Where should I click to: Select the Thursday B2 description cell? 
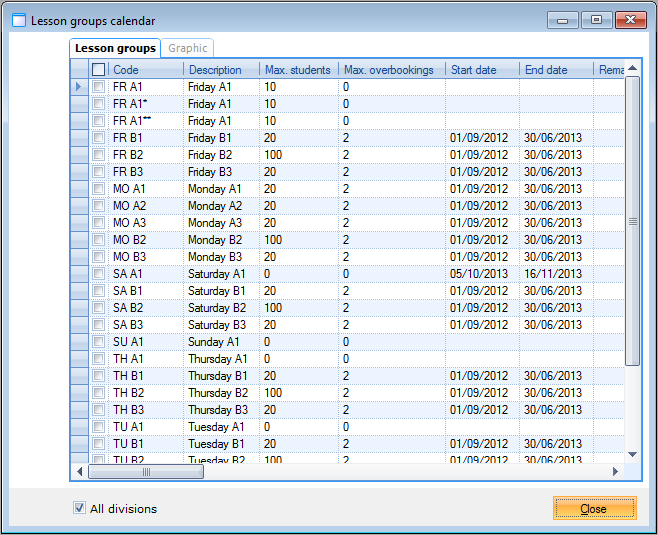(x=221, y=393)
